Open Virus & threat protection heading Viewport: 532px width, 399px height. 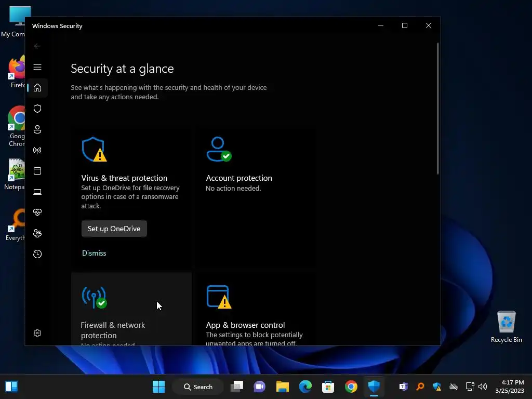coord(124,178)
